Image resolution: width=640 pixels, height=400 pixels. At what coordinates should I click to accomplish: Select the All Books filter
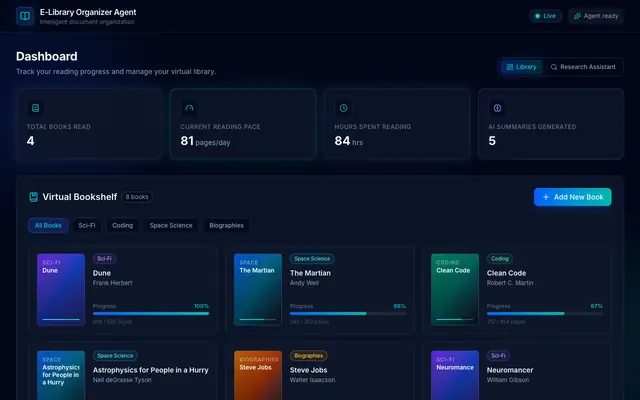[48, 225]
